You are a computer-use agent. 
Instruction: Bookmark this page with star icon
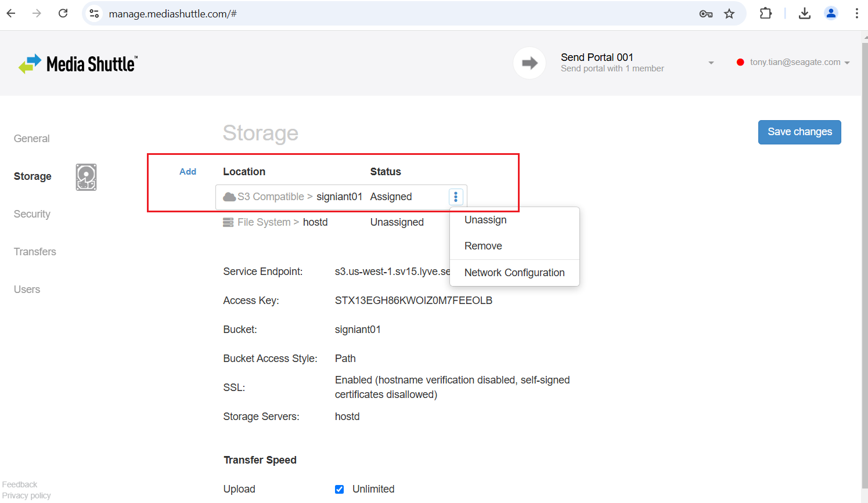point(729,14)
